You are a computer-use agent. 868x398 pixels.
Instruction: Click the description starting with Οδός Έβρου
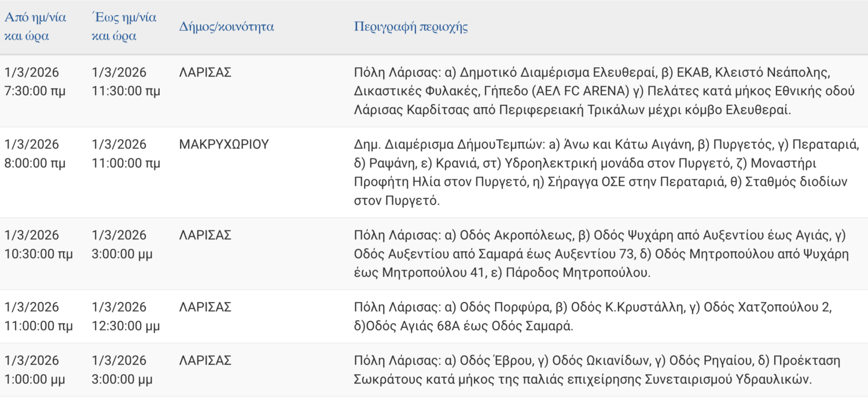pos(591,370)
